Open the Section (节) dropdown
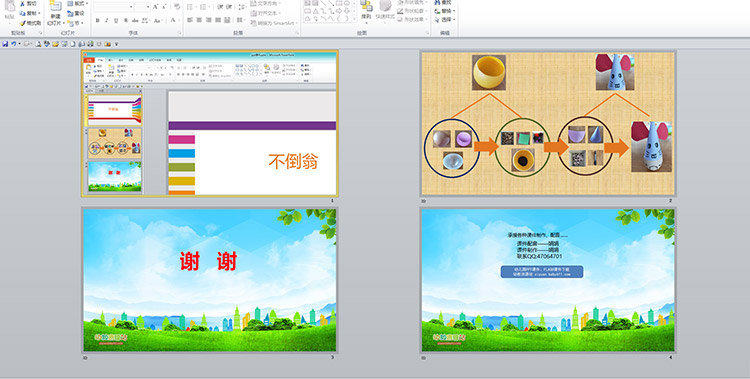This screenshot has height=379, width=750. pyautogui.click(x=75, y=23)
